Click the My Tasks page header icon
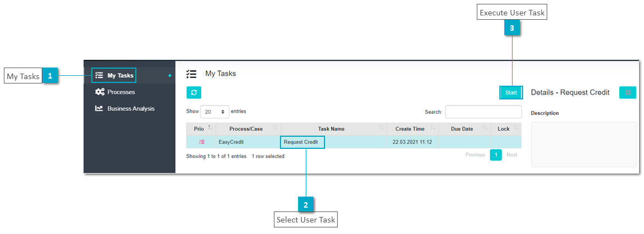The image size is (644, 234). (x=191, y=74)
